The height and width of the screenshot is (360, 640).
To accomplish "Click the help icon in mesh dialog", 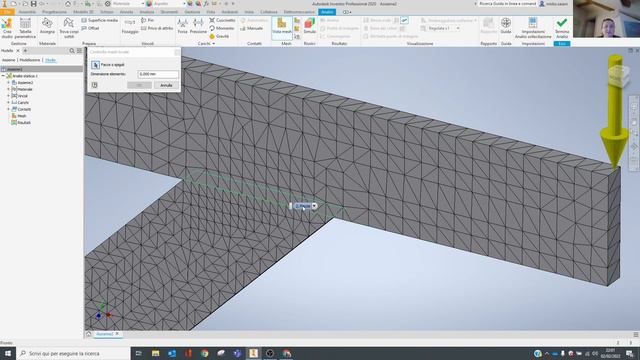I will 95,85.
